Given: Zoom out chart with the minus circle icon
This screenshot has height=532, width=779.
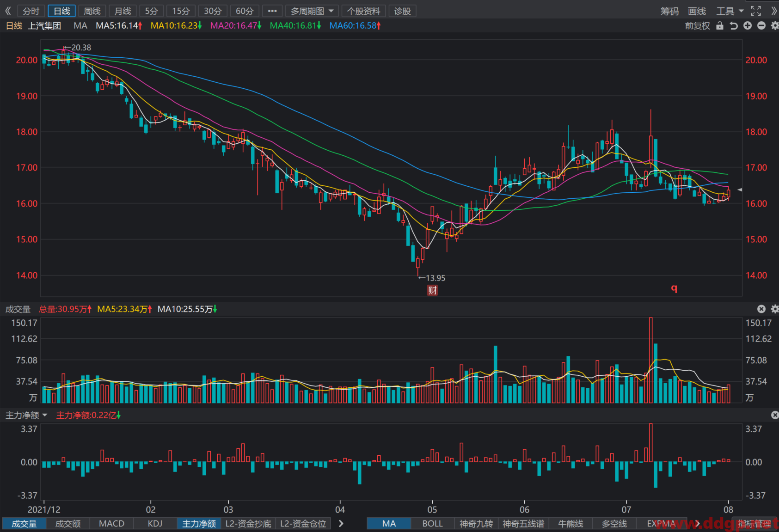Looking at the screenshot, I should 761,26.
